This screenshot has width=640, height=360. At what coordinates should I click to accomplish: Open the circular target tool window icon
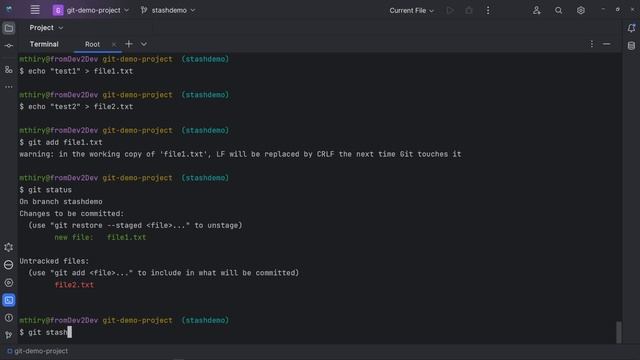9,282
